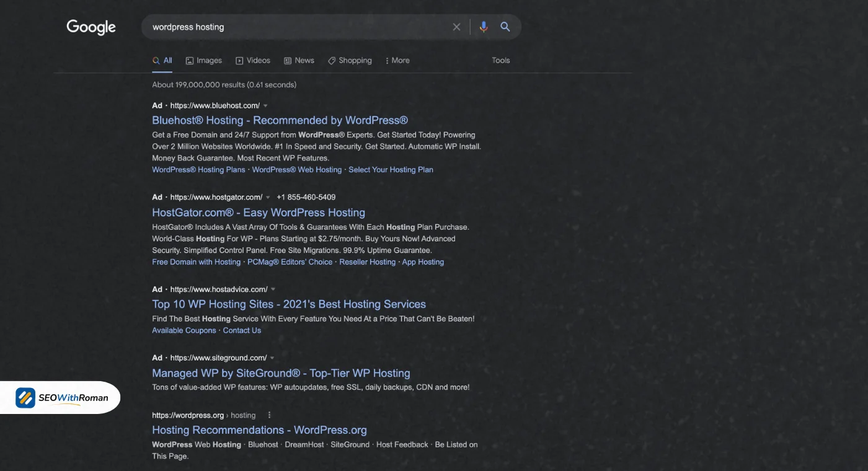868x471 pixels.
Task: Open the three-dot menu beside wordpress.org result
Action: pos(269,415)
